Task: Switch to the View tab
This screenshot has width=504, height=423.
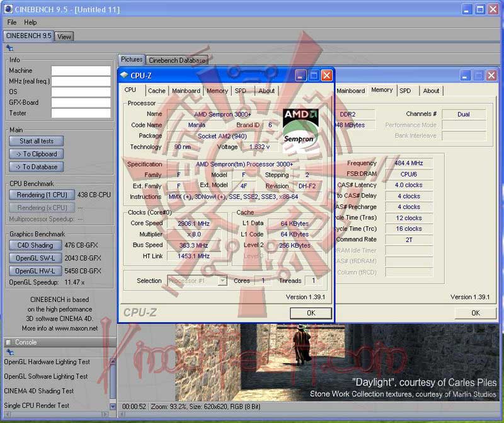Action: [x=64, y=37]
